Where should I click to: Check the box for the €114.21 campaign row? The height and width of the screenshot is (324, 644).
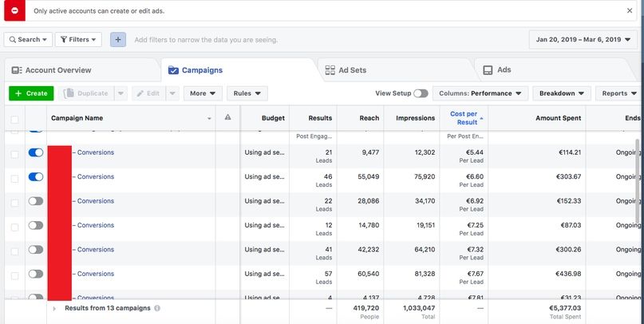14,155
